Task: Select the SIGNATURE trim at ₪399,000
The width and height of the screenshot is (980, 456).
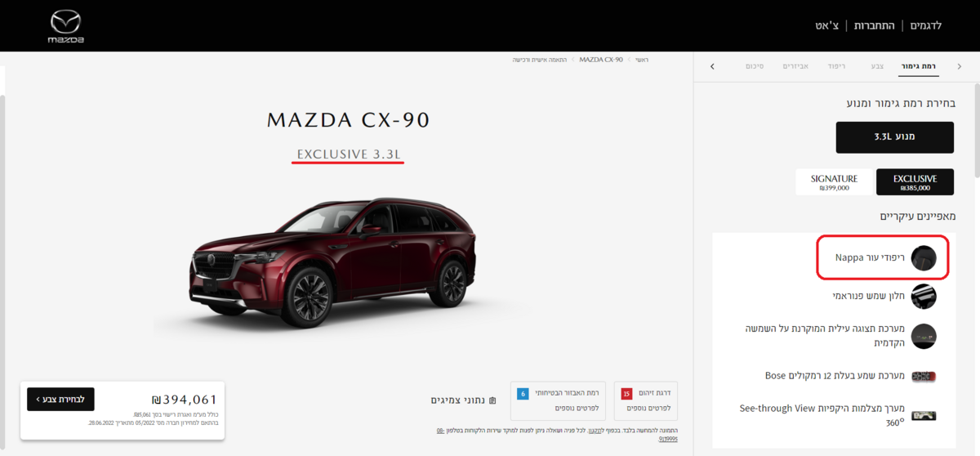Action: (835, 182)
